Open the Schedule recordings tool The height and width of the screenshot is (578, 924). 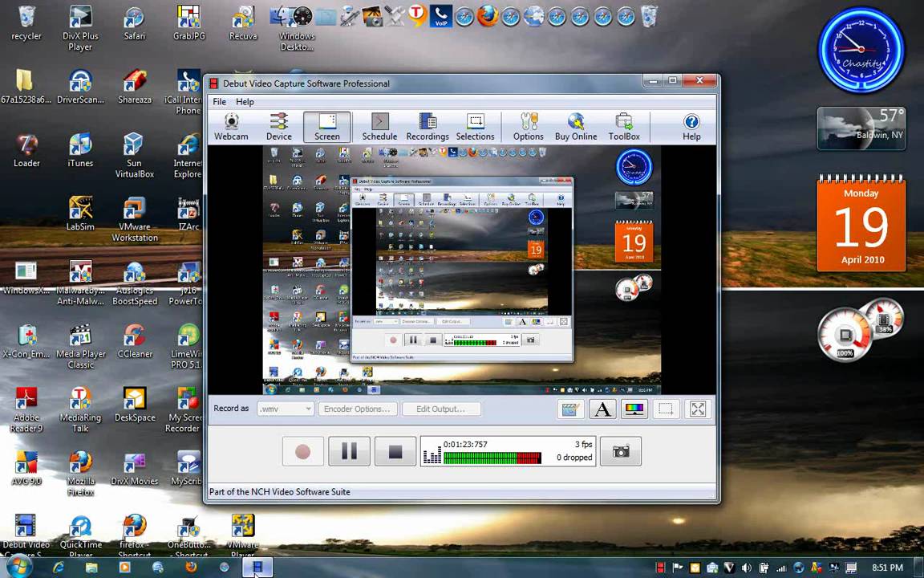379,127
